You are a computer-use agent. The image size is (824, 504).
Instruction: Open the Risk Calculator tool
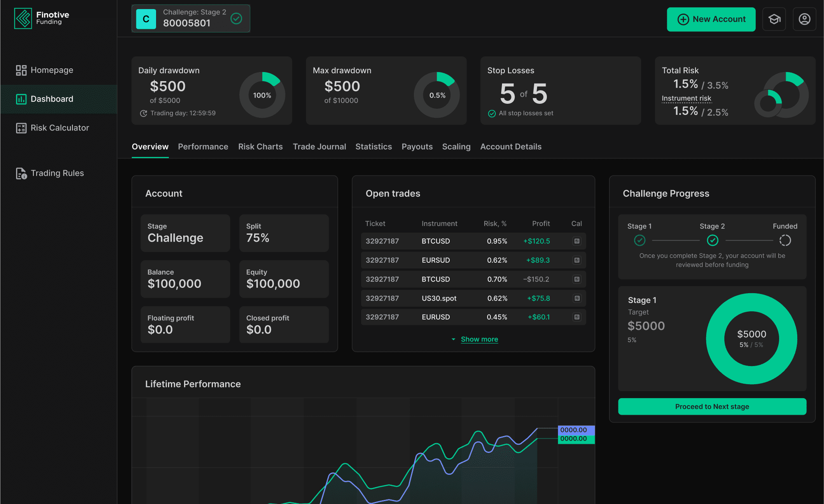tap(60, 128)
